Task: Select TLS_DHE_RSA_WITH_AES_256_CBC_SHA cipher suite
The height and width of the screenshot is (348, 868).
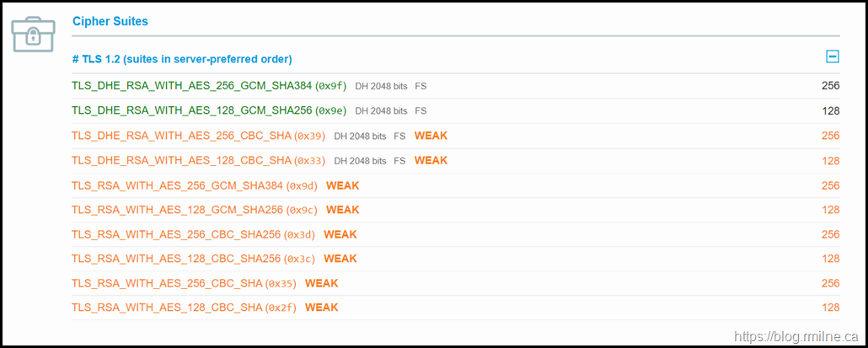Action: coord(181,136)
